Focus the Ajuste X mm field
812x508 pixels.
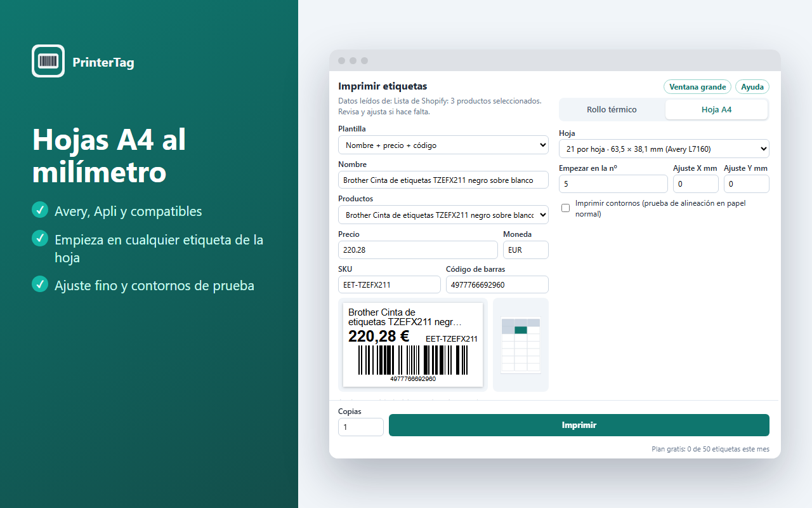click(x=696, y=184)
